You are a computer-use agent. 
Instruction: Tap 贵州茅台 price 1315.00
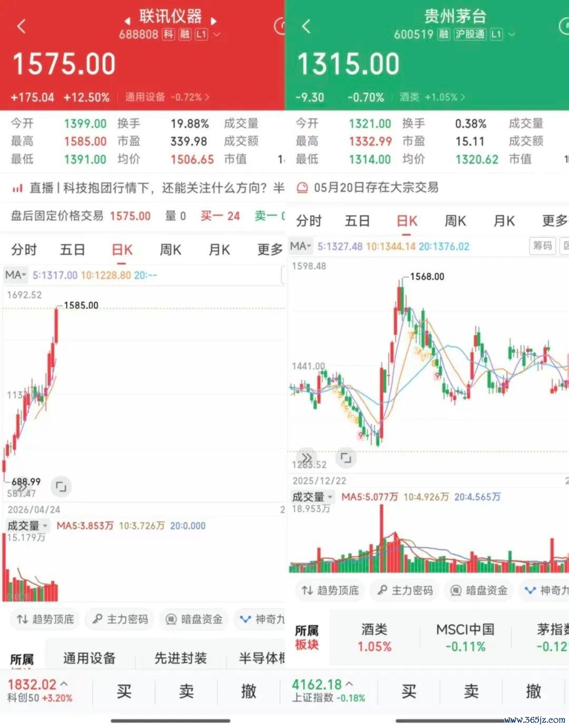tap(348, 64)
